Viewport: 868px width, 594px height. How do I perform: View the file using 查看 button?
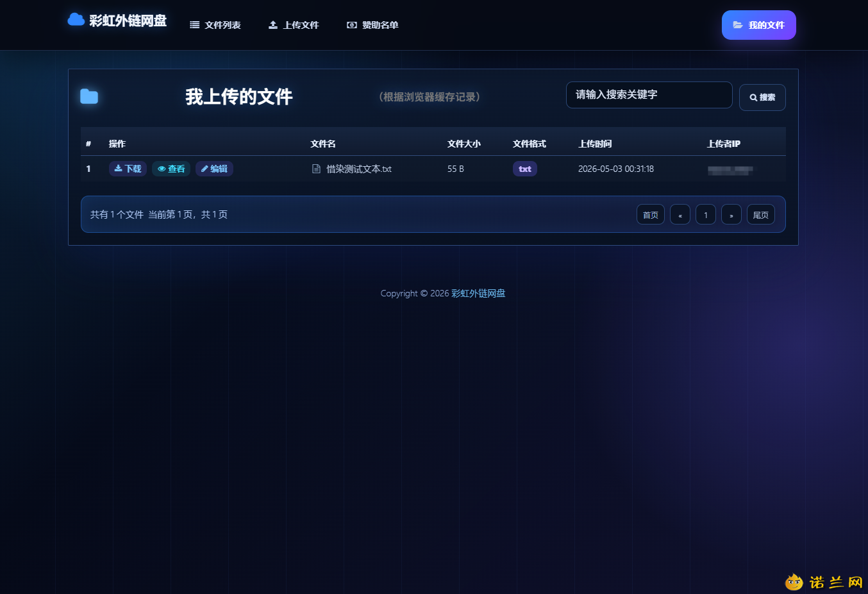(x=171, y=169)
